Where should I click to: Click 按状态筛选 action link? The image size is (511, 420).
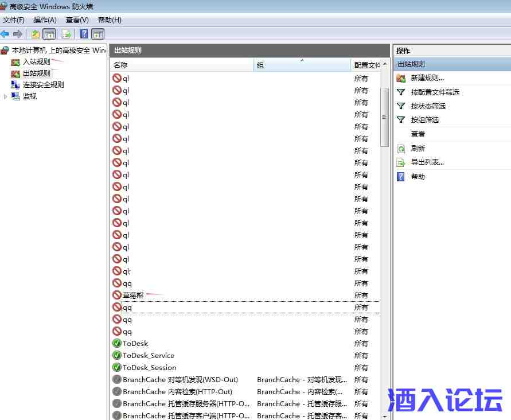tap(428, 106)
